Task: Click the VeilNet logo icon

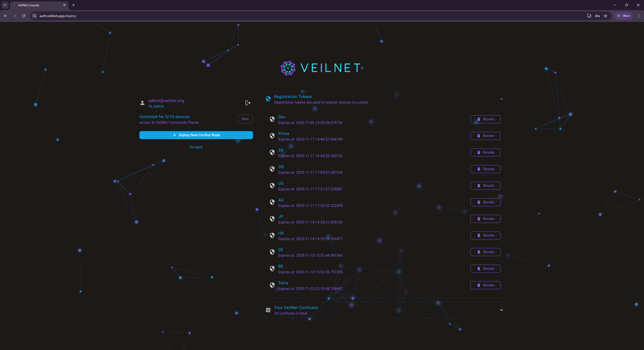Action: (x=288, y=68)
